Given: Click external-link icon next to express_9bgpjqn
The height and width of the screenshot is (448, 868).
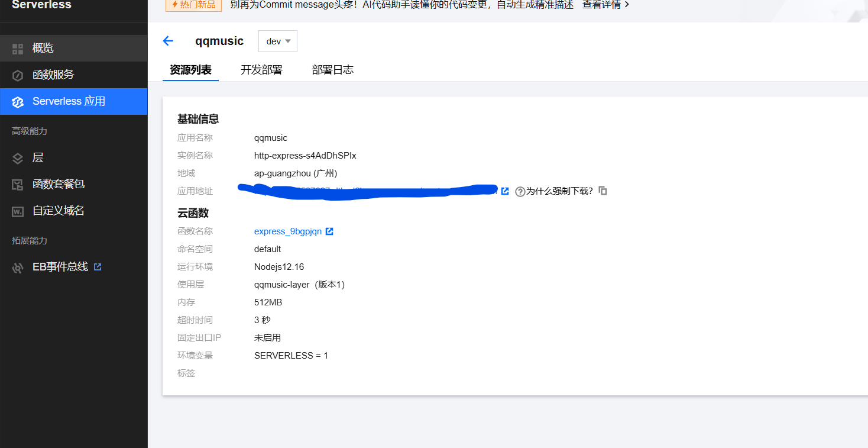Looking at the screenshot, I should tap(329, 231).
